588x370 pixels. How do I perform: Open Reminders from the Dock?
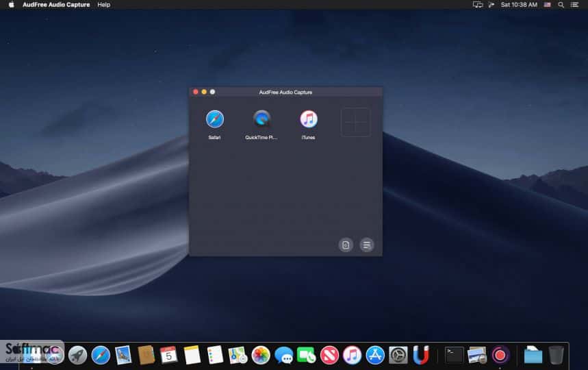(x=215, y=355)
